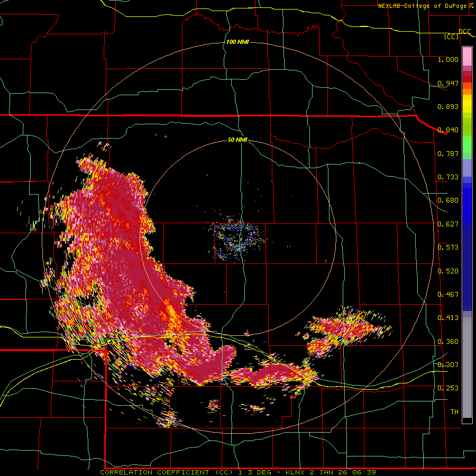Image resolution: width=476 pixels, height=476 pixels.
Task: Select the 1.000 legend value
Action: [448, 59]
